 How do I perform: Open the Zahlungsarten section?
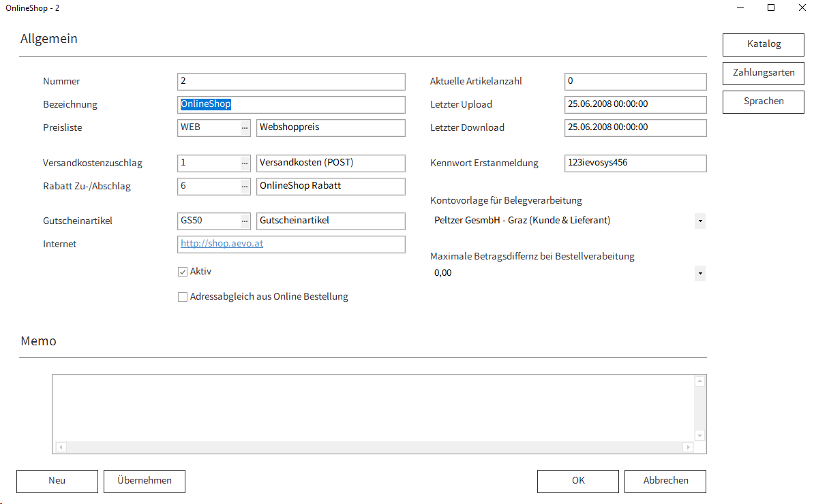point(764,73)
